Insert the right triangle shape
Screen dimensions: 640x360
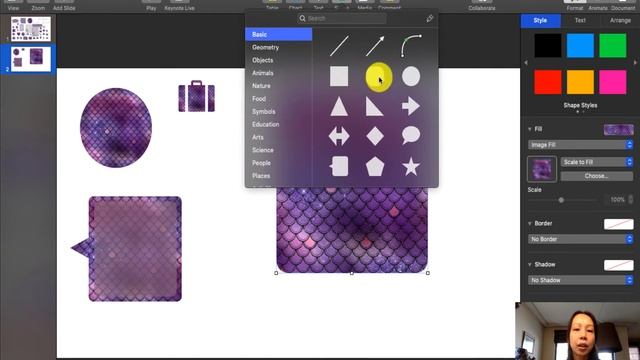375,107
